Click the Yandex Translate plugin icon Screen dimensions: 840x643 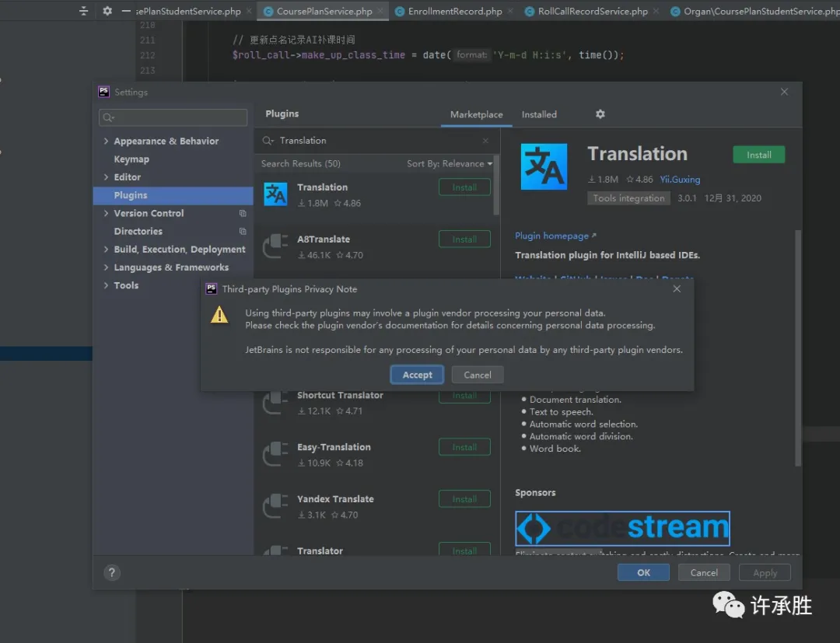(x=275, y=506)
